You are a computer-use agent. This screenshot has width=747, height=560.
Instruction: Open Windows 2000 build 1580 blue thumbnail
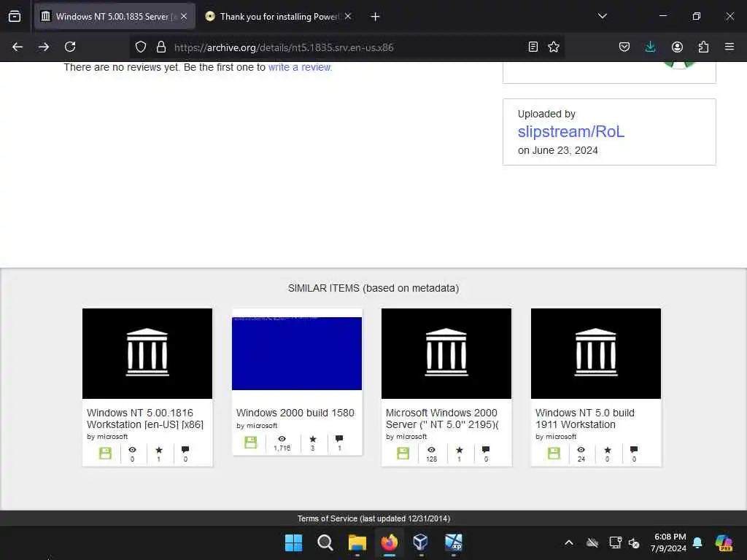[x=297, y=354]
